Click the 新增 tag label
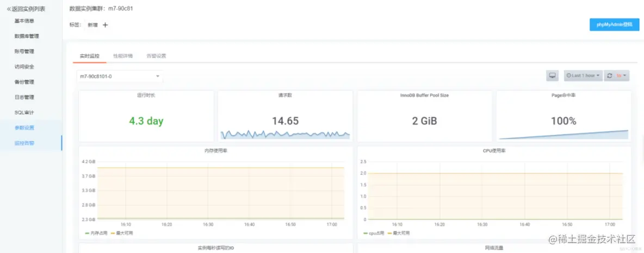644x253 pixels. (x=92, y=25)
